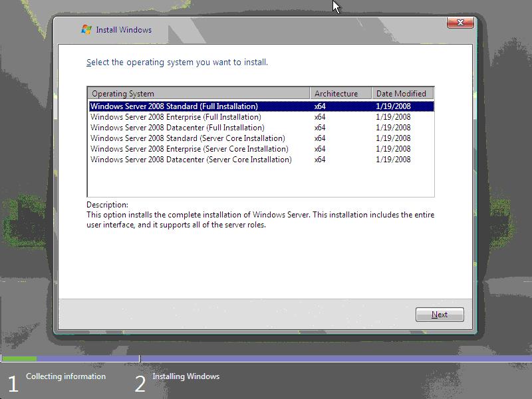Click the Collecting information step label

[66, 376]
